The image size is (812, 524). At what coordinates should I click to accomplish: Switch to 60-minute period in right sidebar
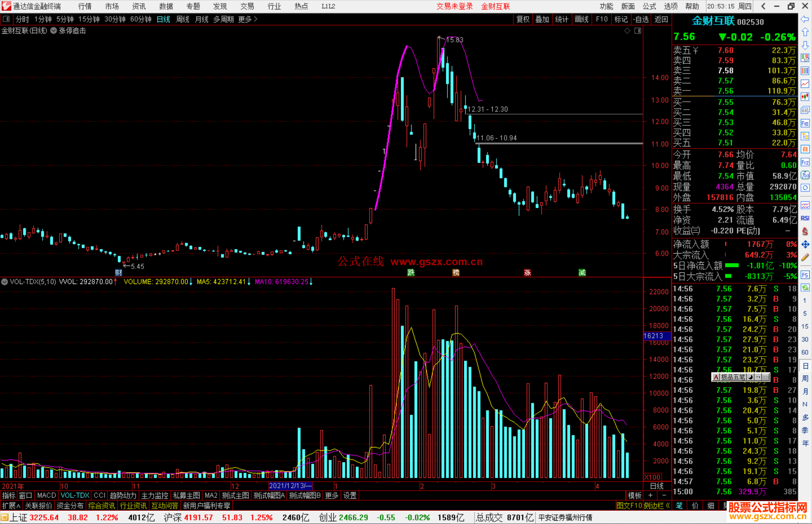tap(805, 352)
